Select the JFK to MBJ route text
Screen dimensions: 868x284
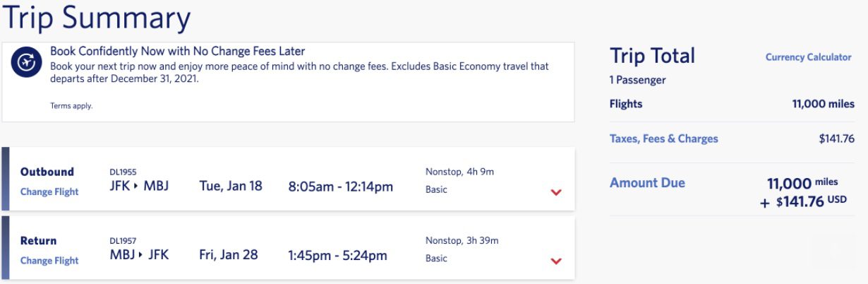(139, 187)
